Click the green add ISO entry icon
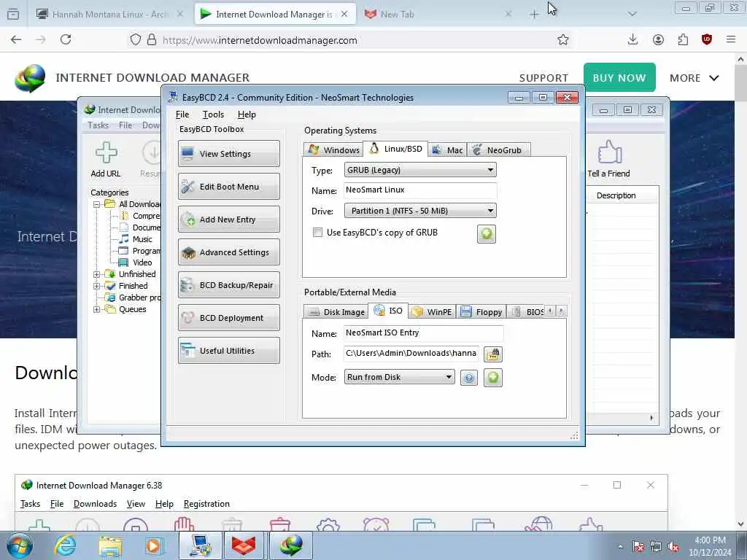Viewport: 747px width, 560px height. (x=493, y=378)
